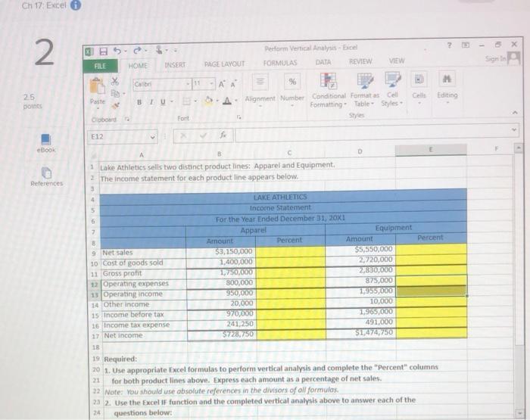Click the Decrease Font Size icon
530x420 pixels.
(233, 84)
